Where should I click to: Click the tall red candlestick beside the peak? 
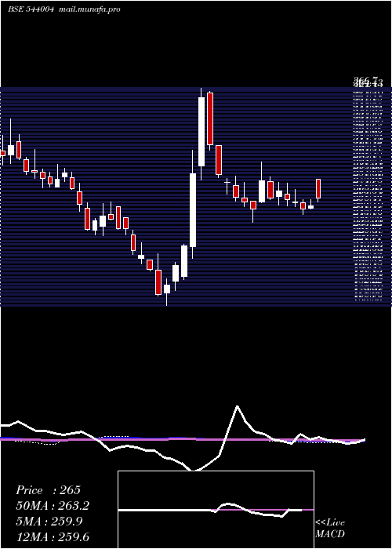210,118
